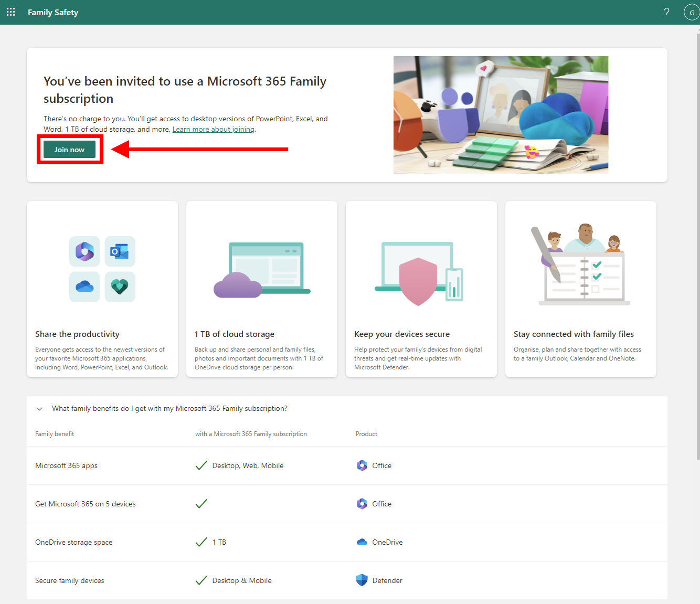Click the paragraph starting with There's no charge to you

point(186,124)
